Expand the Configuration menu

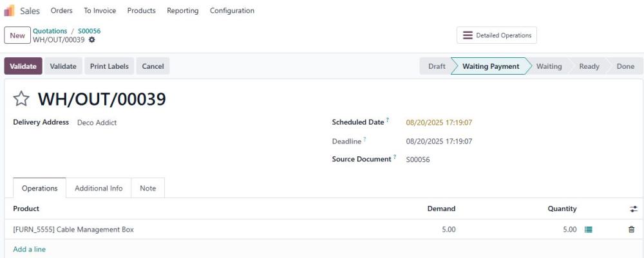[x=232, y=11]
